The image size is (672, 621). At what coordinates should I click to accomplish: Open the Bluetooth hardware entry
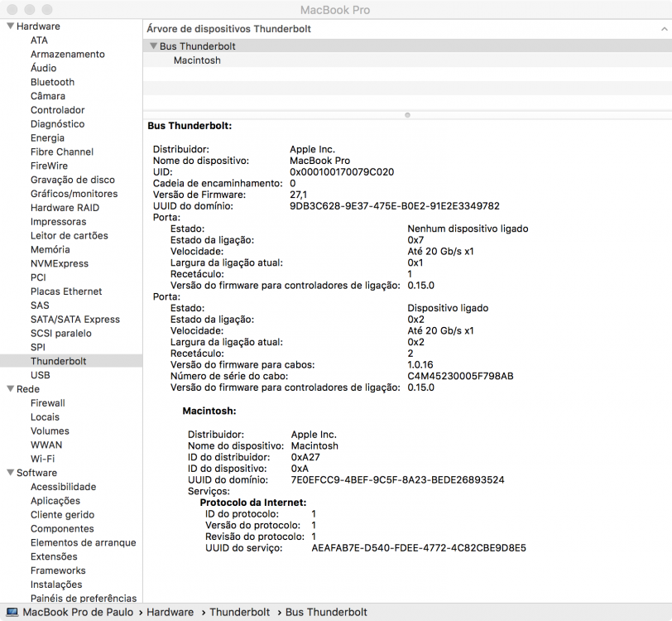(x=52, y=82)
